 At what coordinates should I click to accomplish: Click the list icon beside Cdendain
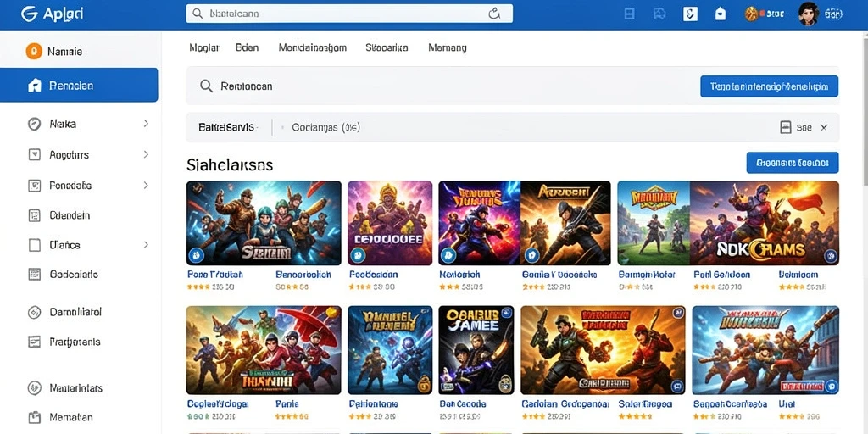34,215
